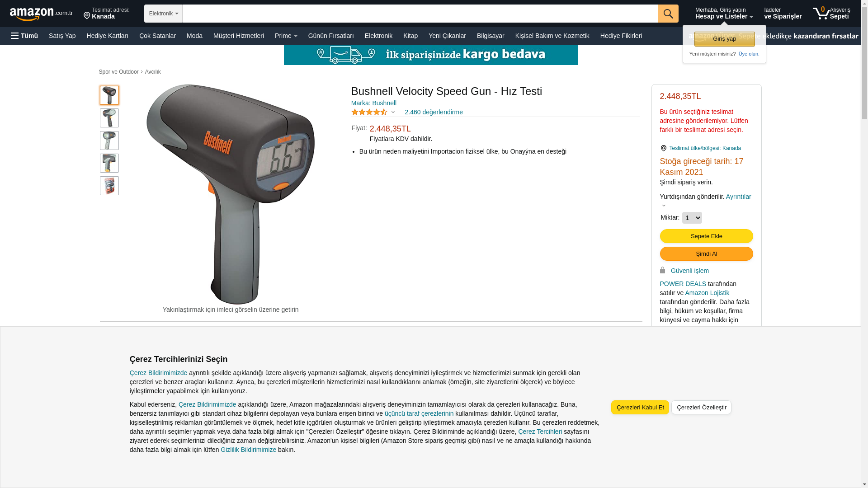Select the last packaged product thumbnail
The height and width of the screenshot is (488, 868).
(x=109, y=186)
